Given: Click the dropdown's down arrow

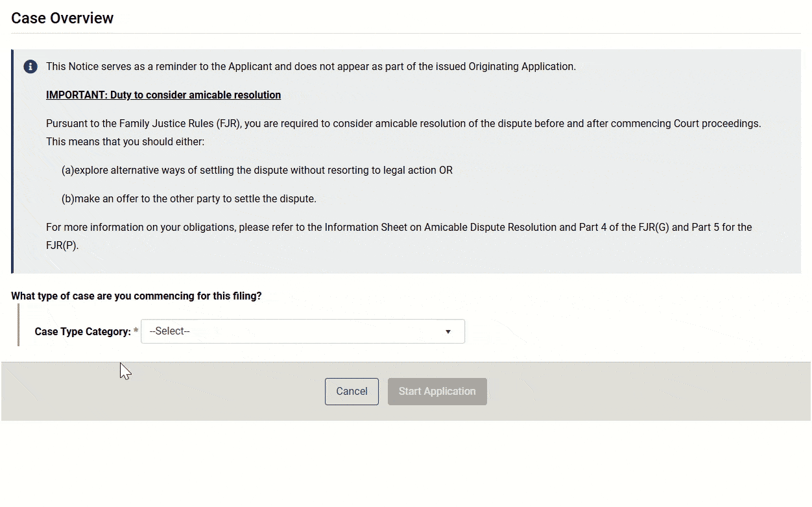Looking at the screenshot, I should (x=448, y=332).
